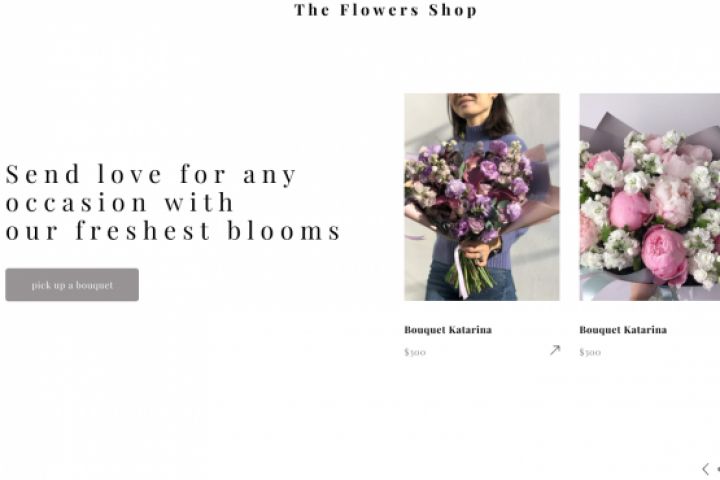The height and width of the screenshot is (480, 720).
Task: Click the word "Shop" in the header title
Action: pyautogui.click(x=452, y=10)
